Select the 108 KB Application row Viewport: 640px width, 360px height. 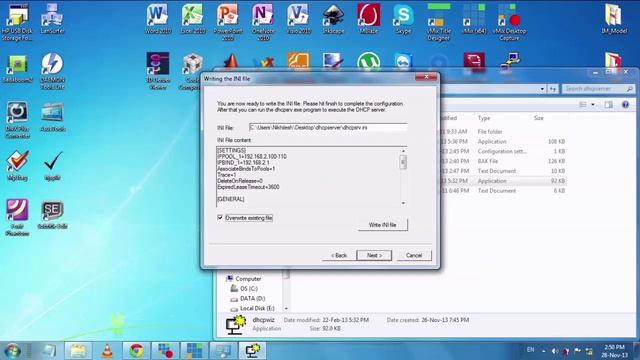503,142
